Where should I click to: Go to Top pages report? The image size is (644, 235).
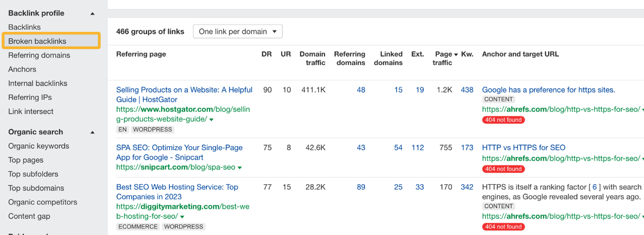pyautogui.click(x=25, y=160)
